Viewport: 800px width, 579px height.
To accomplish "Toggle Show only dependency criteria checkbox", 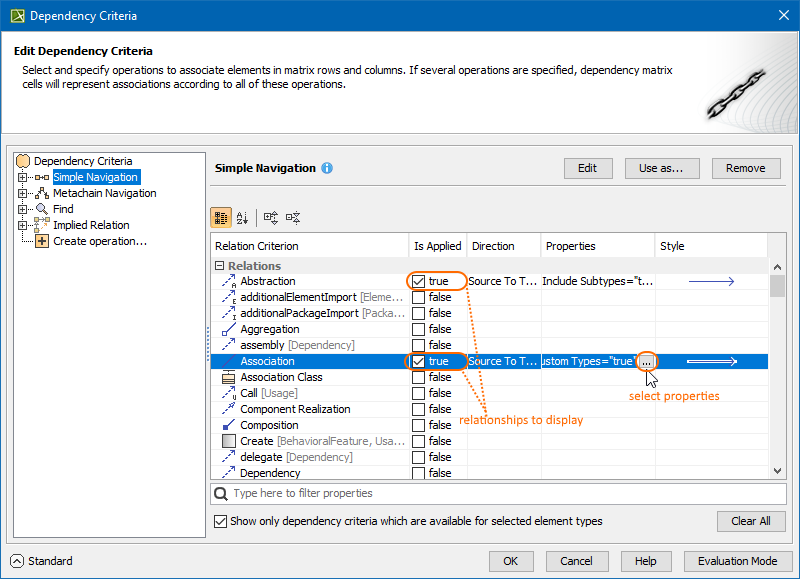I will (221, 521).
